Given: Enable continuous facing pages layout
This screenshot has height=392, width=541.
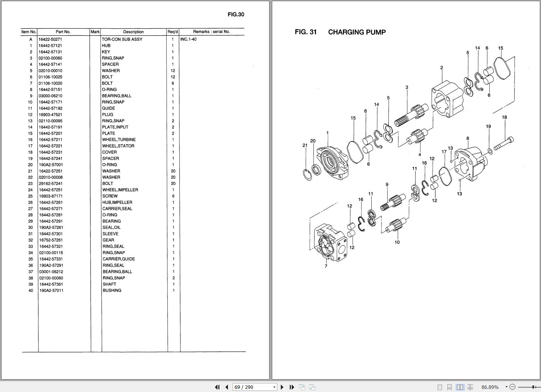Looking at the screenshot, I should click(470, 387).
